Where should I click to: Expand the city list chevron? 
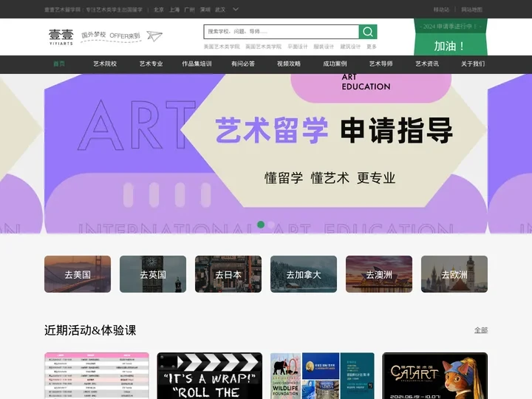(x=236, y=10)
